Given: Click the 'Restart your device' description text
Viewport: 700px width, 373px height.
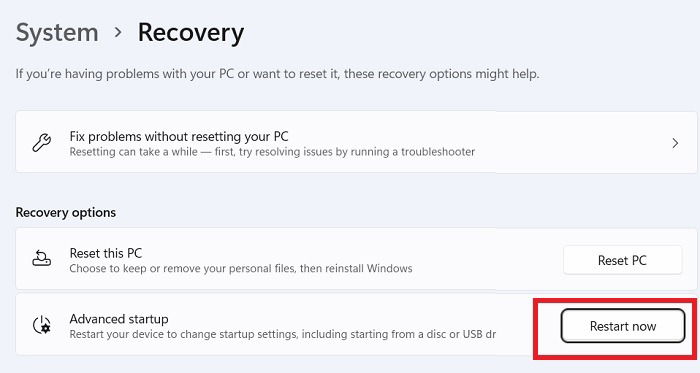Looking at the screenshot, I should pos(283,334).
